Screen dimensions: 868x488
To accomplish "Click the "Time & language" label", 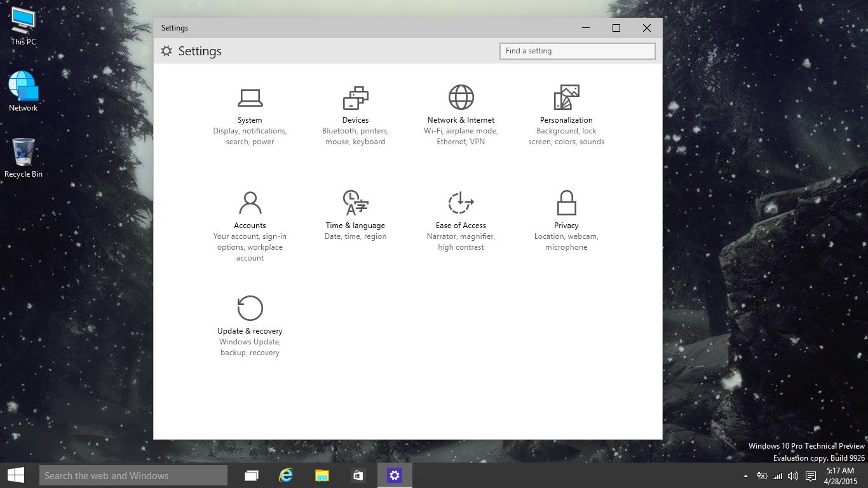I will (355, 226).
